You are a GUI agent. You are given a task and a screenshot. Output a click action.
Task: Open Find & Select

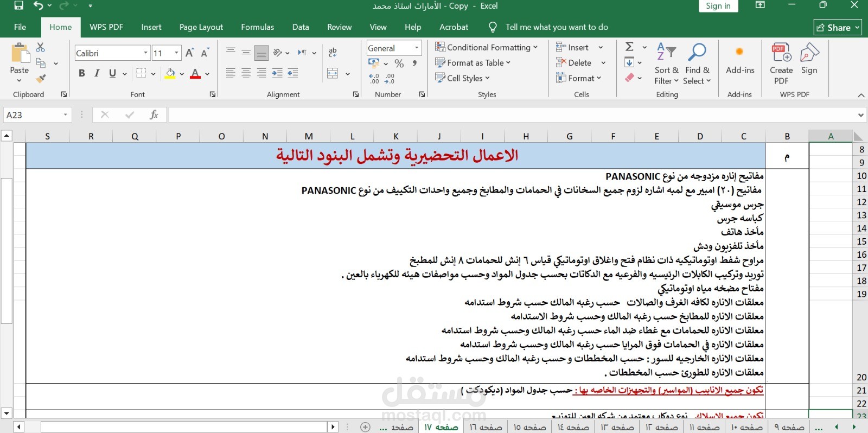(x=697, y=63)
